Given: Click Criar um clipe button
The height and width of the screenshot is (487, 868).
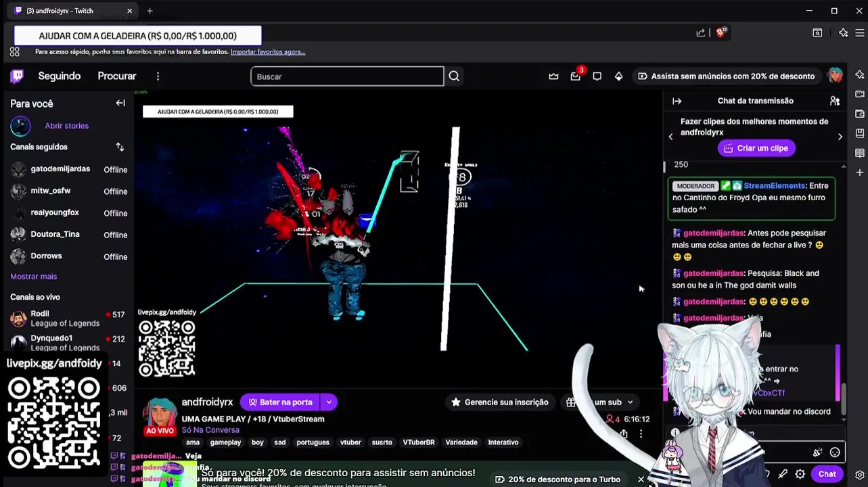Looking at the screenshot, I should tap(756, 148).
